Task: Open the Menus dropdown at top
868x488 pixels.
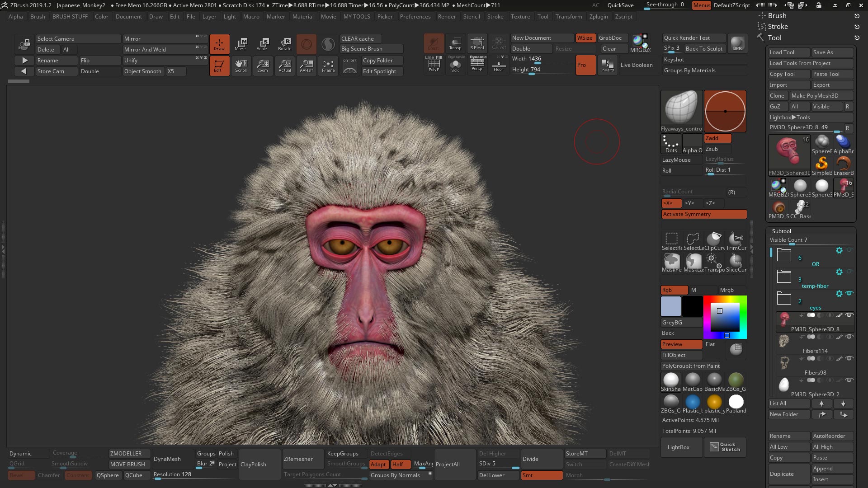Action: 701,5
